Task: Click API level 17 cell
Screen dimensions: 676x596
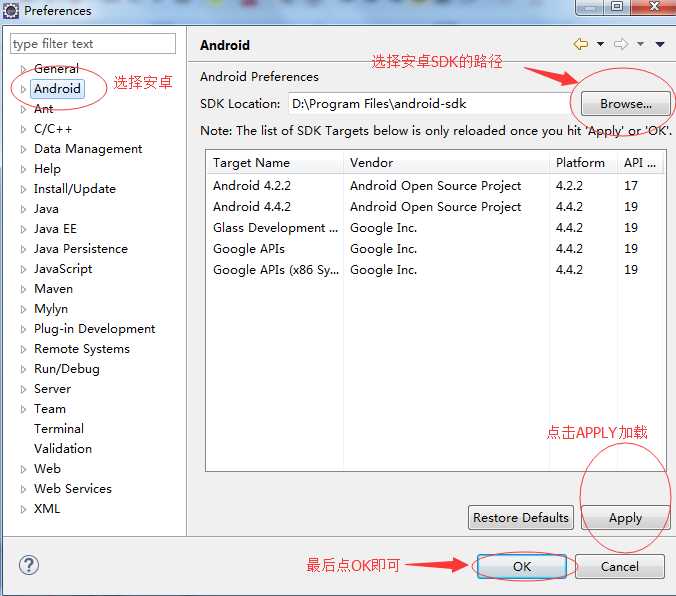Action: pyautogui.click(x=631, y=186)
